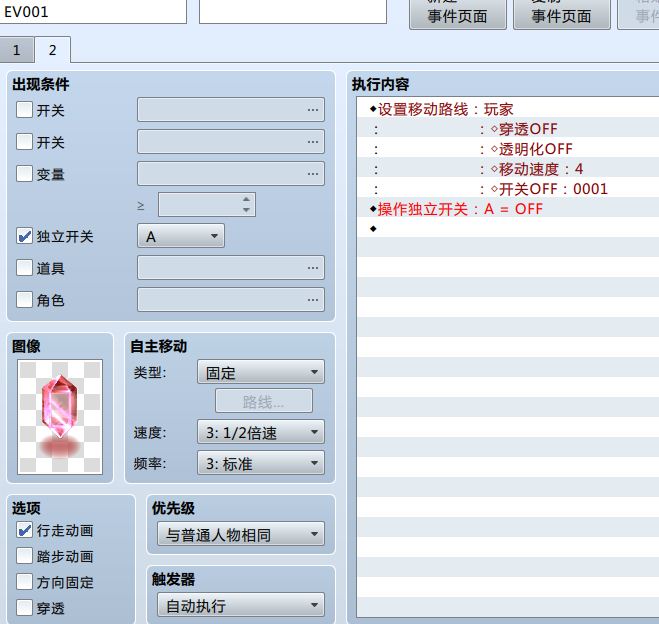The height and width of the screenshot is (624, 659).
Task: Increase the variable value stepper
Action: pyautogui.click(x=246, y=199)
